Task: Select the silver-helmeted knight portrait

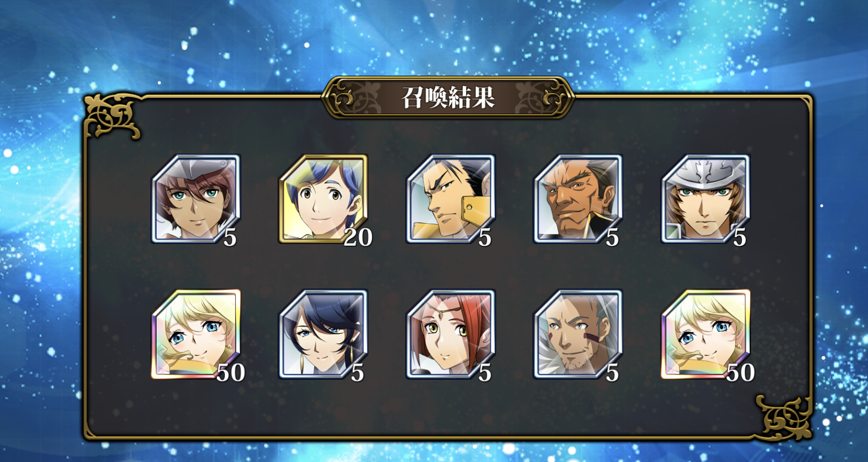Action: pos(706,199)
